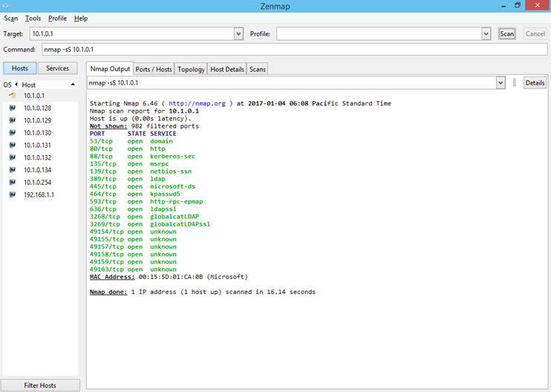Switch to the Scans tab

257,69
